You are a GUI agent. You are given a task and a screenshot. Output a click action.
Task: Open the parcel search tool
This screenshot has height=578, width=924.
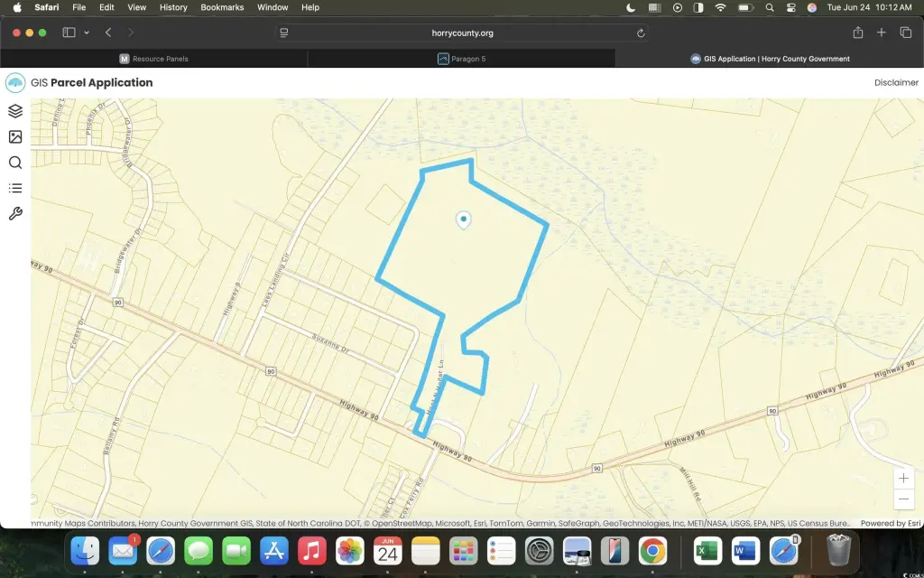pos(15,163)
